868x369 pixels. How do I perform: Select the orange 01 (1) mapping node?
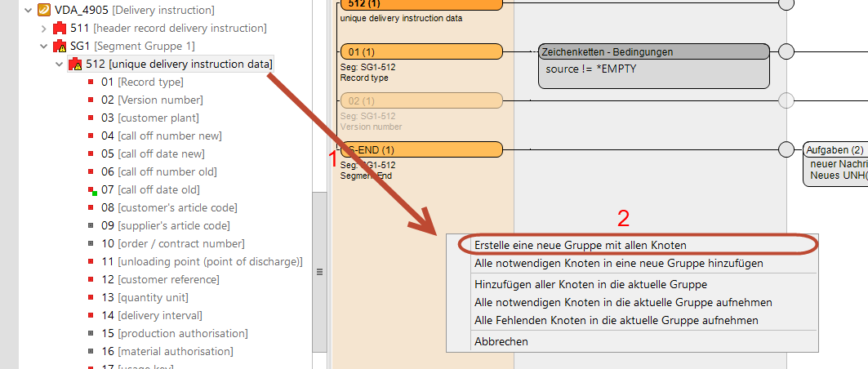(420, 52)
